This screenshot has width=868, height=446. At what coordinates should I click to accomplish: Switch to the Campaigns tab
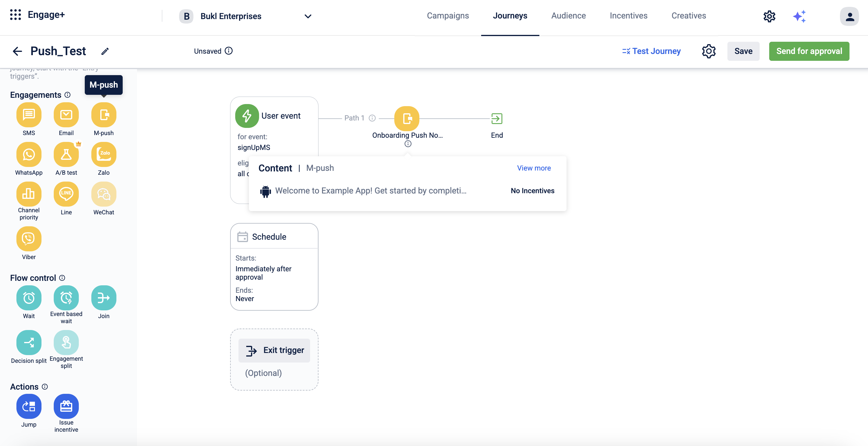tap(447, 16)
